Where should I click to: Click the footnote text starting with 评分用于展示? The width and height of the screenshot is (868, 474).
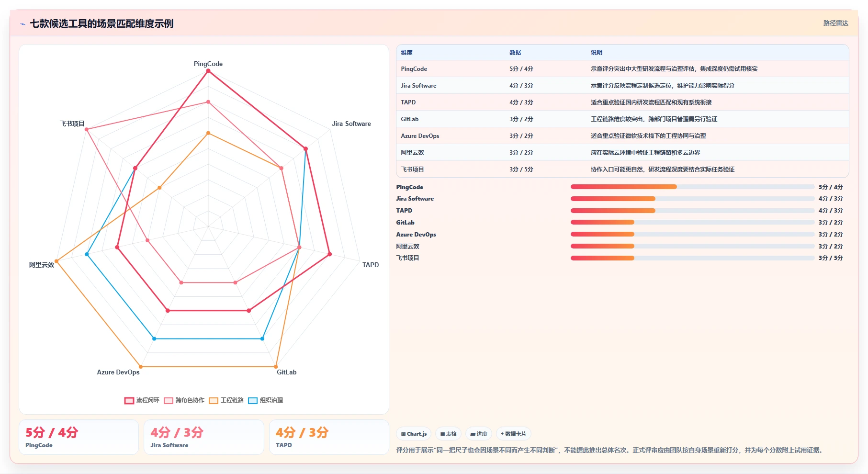click(x=609, y=450)
